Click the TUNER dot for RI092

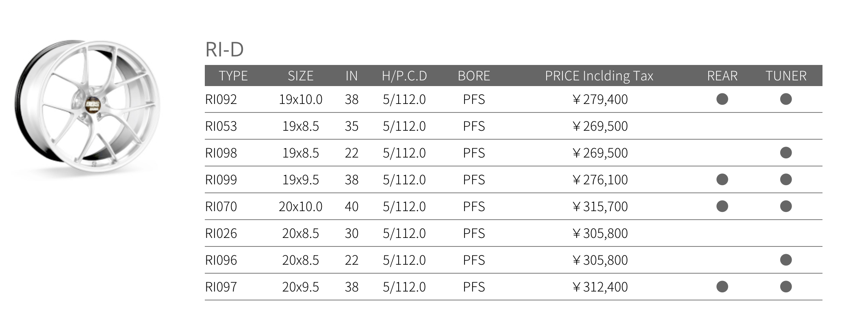pyautogui.click(x=786, y=99)
